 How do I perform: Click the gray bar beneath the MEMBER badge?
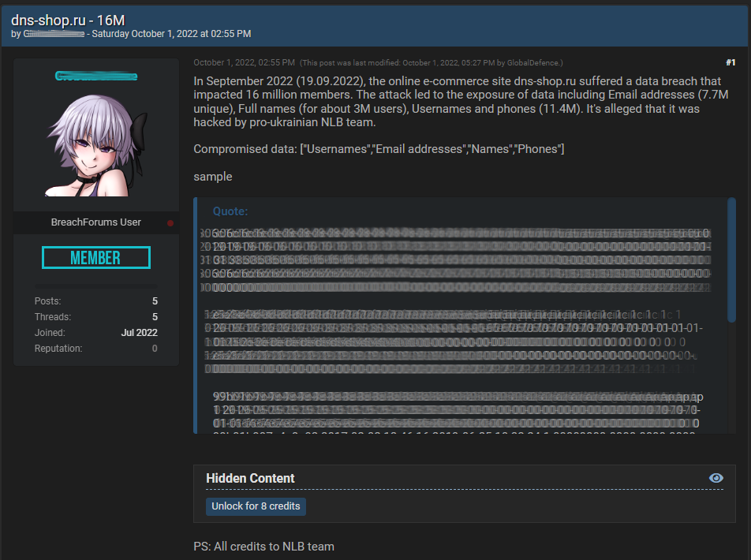click(96, 286)
